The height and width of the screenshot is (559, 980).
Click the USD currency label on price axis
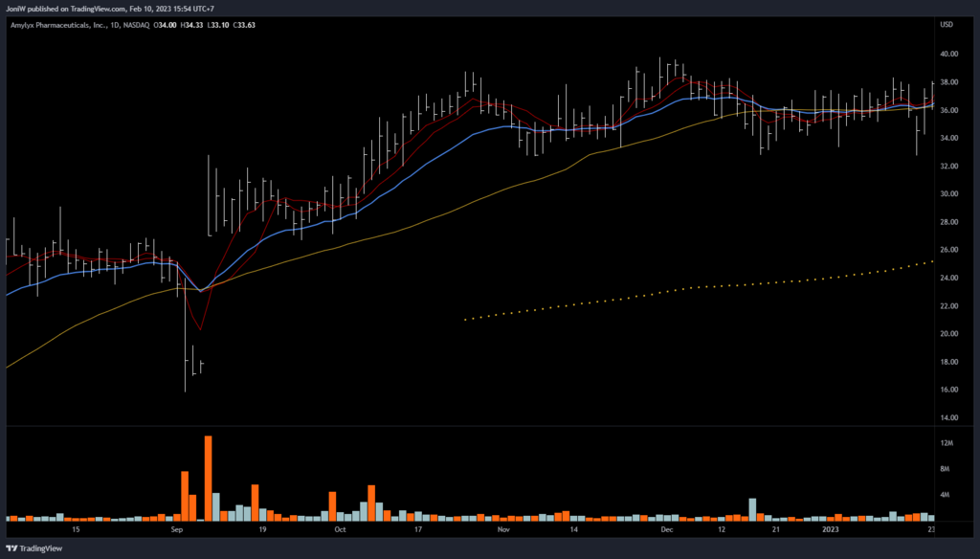pos(947,25)
